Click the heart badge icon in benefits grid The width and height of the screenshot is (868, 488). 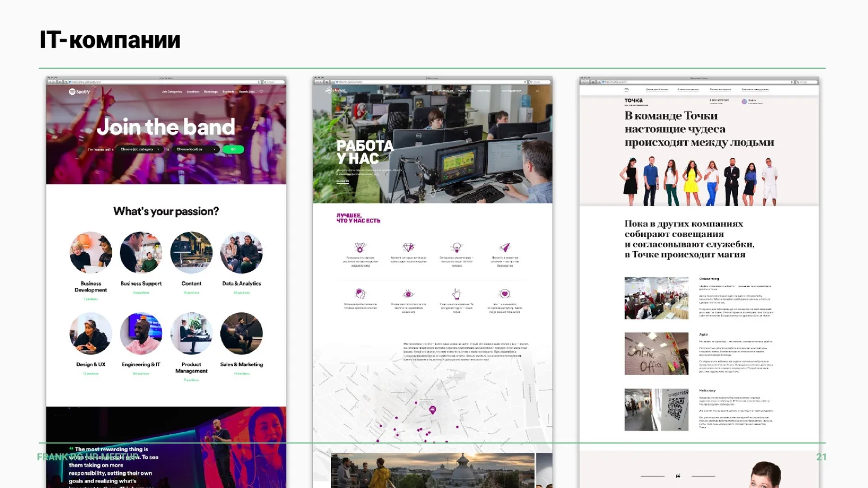click(x=505, y=294)
